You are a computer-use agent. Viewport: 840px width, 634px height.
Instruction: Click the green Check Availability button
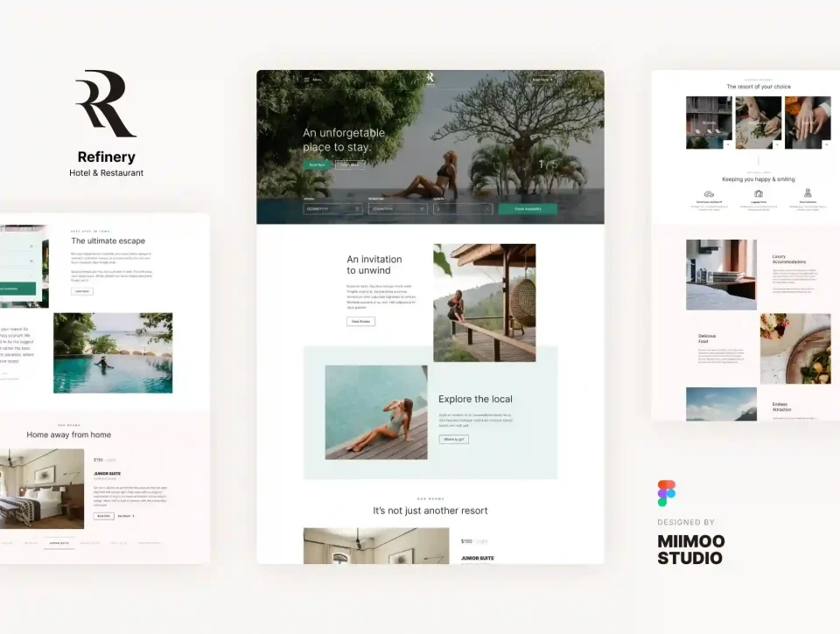pyautogui.click(x=528, y=209)
